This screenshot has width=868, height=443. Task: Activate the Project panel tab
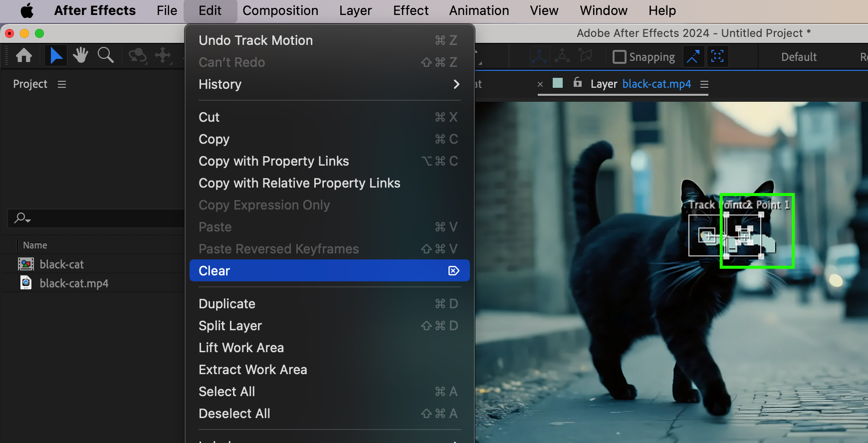(x=30, y=84)
